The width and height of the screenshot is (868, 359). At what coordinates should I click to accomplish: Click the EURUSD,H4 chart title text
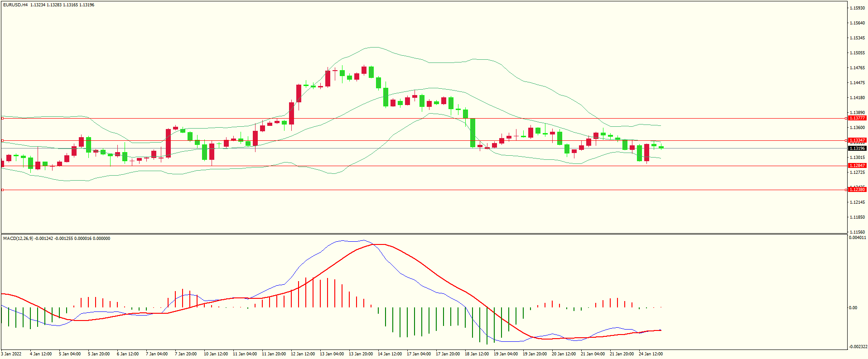(x=15, y=5)
